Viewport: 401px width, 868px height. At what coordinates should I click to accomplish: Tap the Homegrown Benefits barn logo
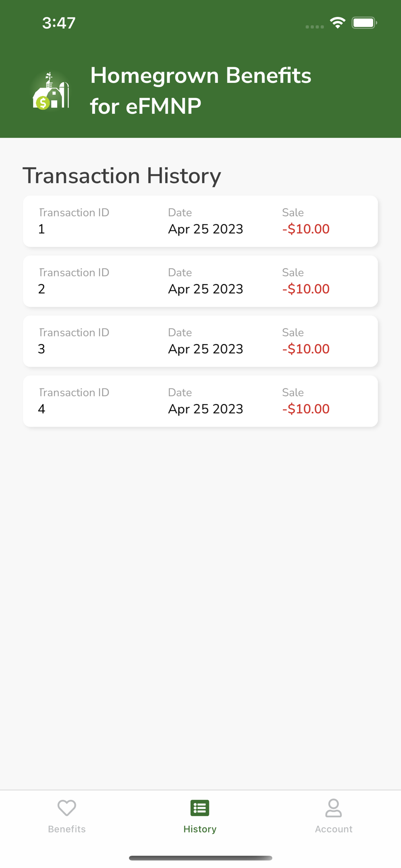point(51,91)
